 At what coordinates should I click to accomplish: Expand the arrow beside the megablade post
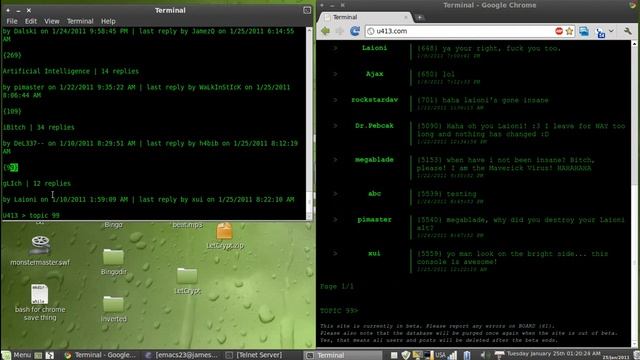click(335, 160)
